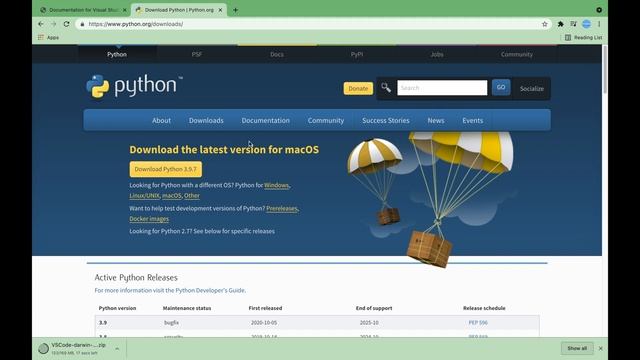Open the Events navigation menu
This screenshot has height=360, width=640.
[x=473, y=120]
